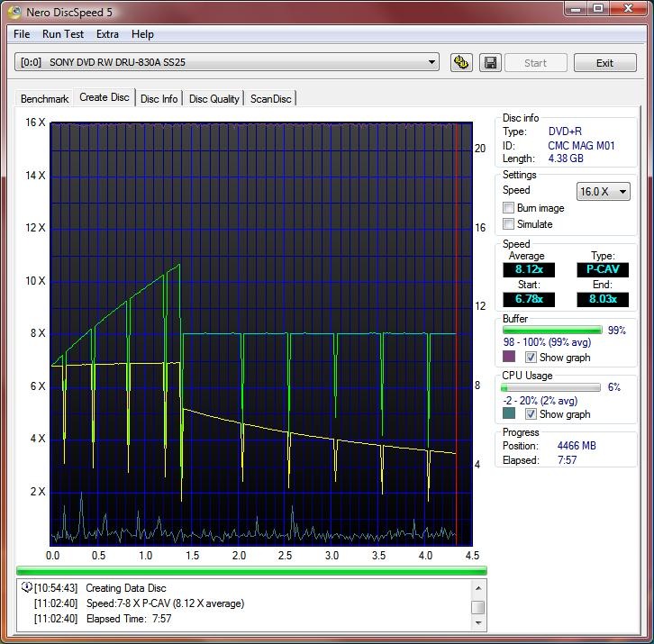Open the options gear icon in toolbar
Image resolution: width=654 pixels, height=644 pixels.
pyautogui.click(x=462, y=63)
